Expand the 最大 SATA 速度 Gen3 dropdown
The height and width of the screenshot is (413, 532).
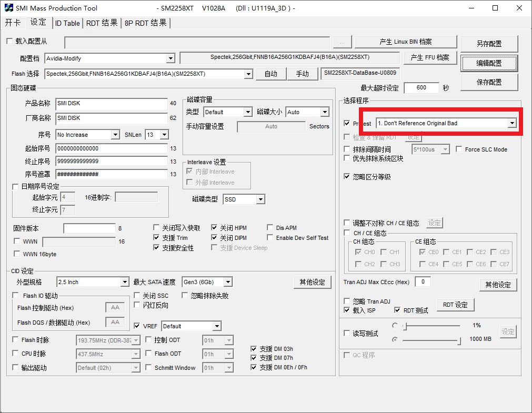click(x=227, y=282)
